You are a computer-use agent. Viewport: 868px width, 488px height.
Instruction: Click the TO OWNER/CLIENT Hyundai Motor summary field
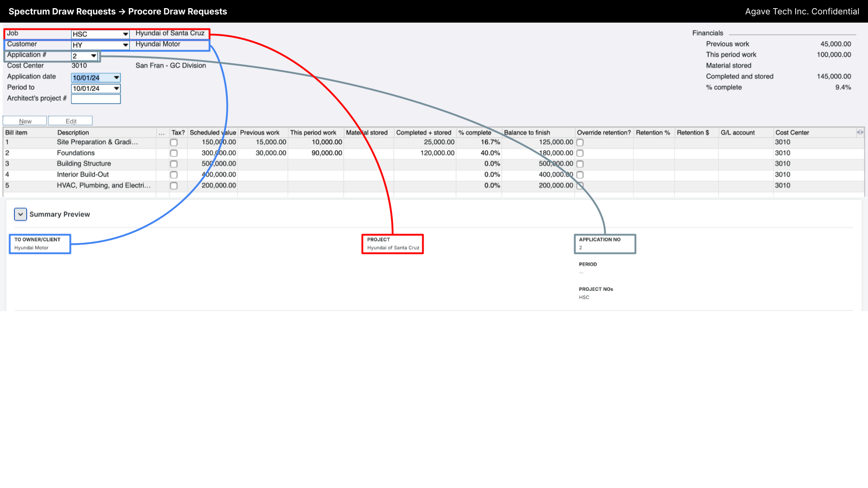click(x=40, y=244)
